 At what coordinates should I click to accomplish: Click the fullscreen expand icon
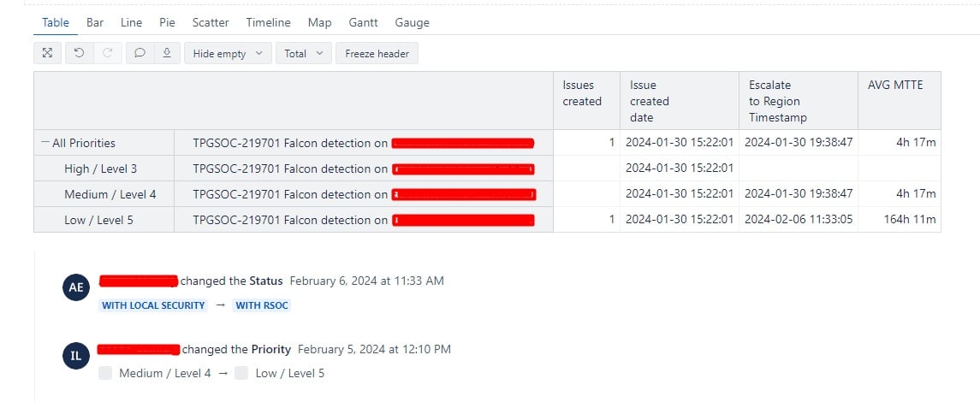(47, 53)
